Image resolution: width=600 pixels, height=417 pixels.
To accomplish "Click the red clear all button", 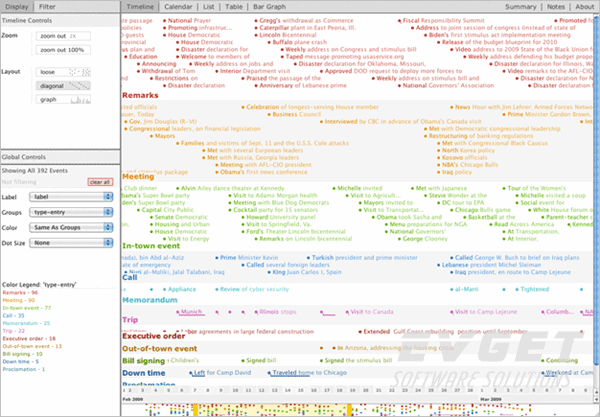I will point(100,182).
